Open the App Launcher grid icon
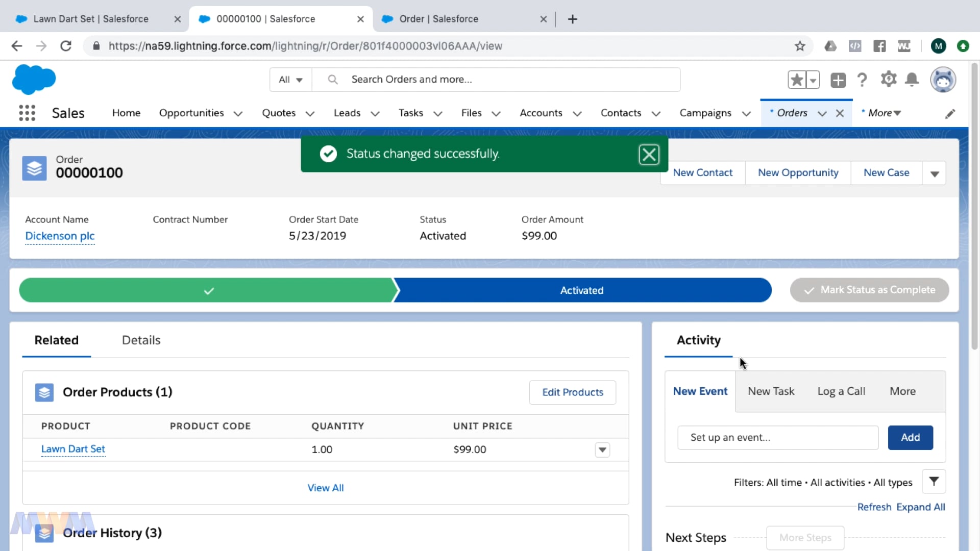This screenshot has width=980, height=551. [27, 113]
